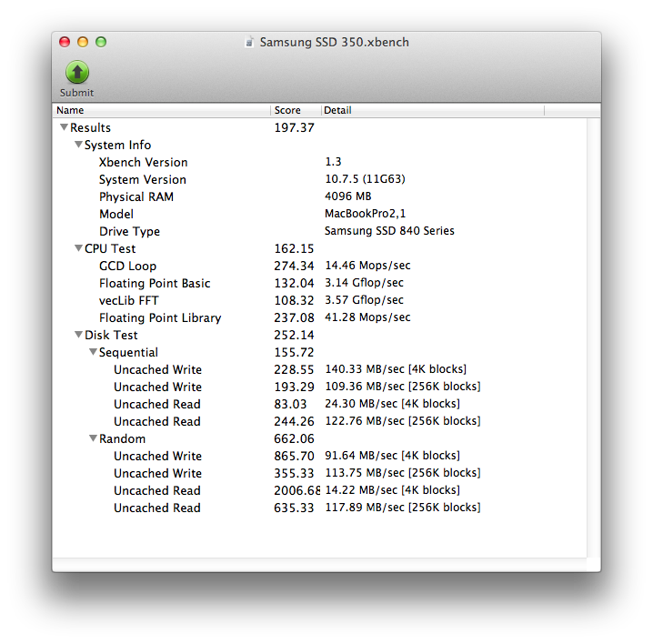Image resolution: width=653 pixels, height=644 pixels.
Task: Select Uncached Read row scoring 2006.68
Action: (x=320, y=490)
